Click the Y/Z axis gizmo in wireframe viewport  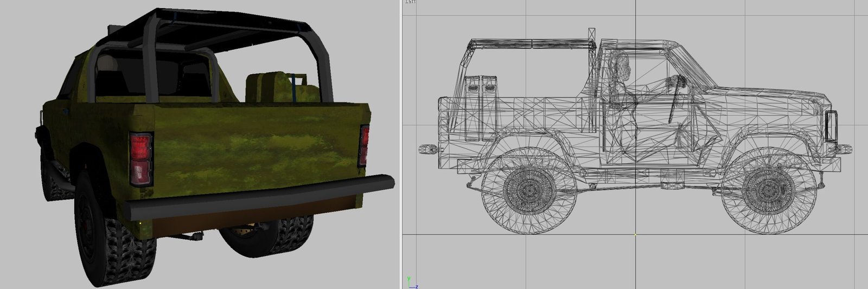(411, 282)
